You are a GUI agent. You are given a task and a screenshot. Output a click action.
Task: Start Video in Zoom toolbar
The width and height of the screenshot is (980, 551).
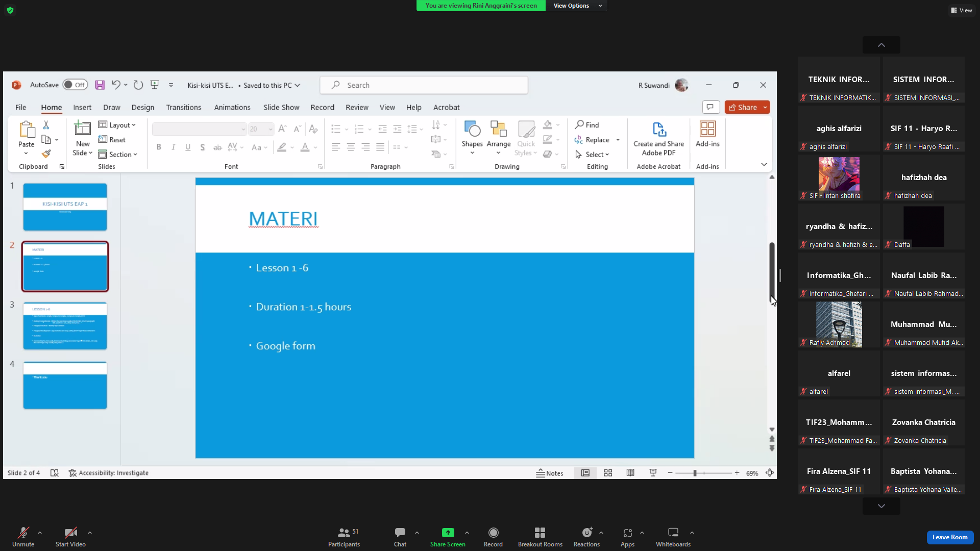tap(70, 537)
